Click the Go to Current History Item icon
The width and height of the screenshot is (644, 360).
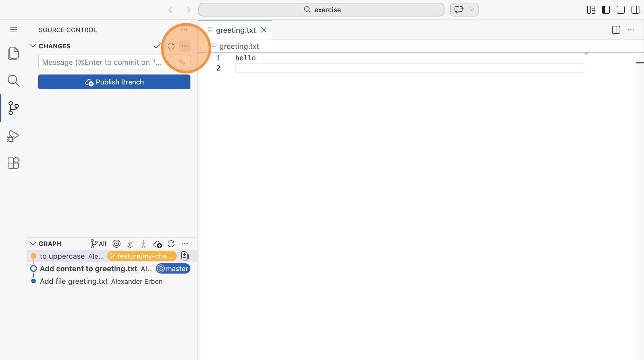click(117, 244)
